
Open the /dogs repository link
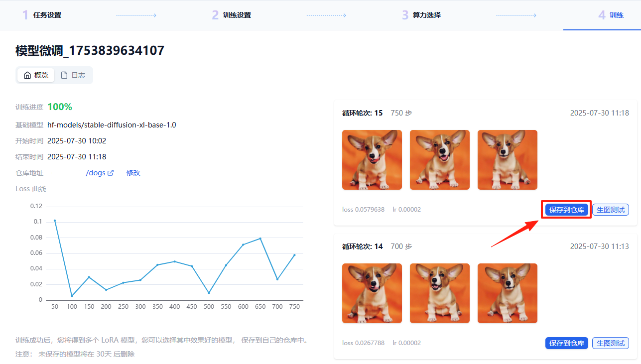click(x=96, y=173)
